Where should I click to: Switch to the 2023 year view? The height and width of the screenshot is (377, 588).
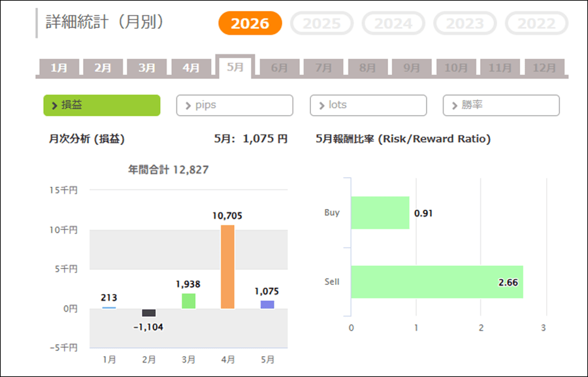point(465,24)
